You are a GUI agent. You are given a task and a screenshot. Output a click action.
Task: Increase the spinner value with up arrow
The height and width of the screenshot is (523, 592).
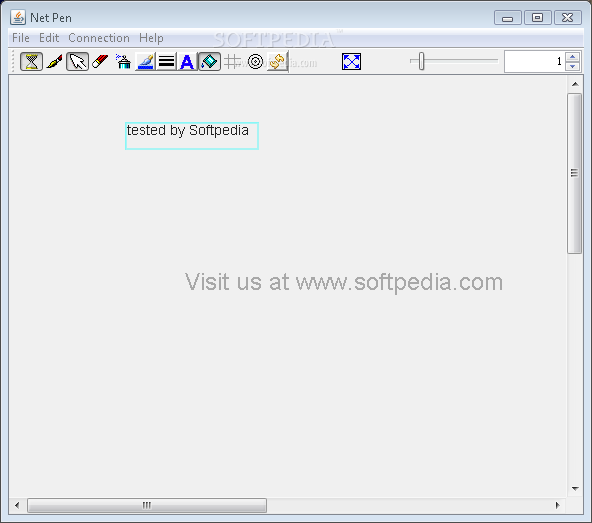[573, 57]
